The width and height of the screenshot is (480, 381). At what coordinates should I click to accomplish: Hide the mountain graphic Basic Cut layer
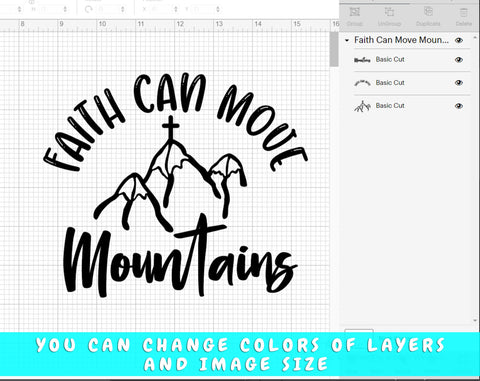pos(459,106)
